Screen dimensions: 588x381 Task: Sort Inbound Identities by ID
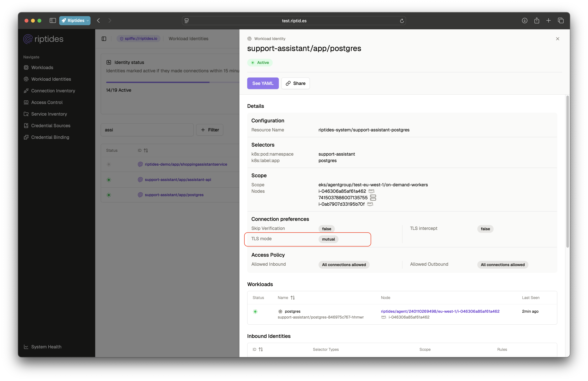261,349
